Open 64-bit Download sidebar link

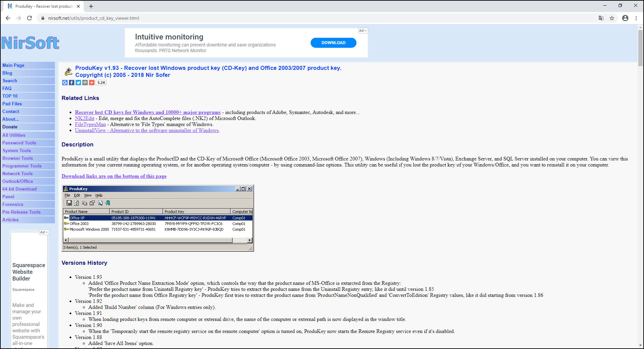[28, 189]
